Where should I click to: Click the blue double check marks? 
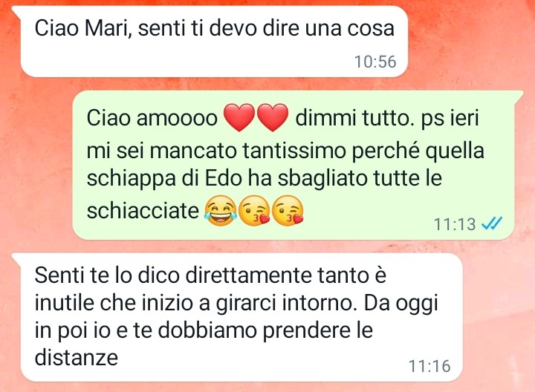tap(491, 224)
